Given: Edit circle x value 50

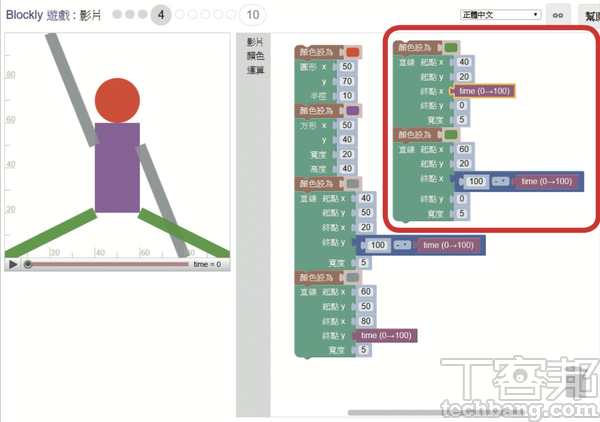Looking at the screenshot, I should pos(347,67).
